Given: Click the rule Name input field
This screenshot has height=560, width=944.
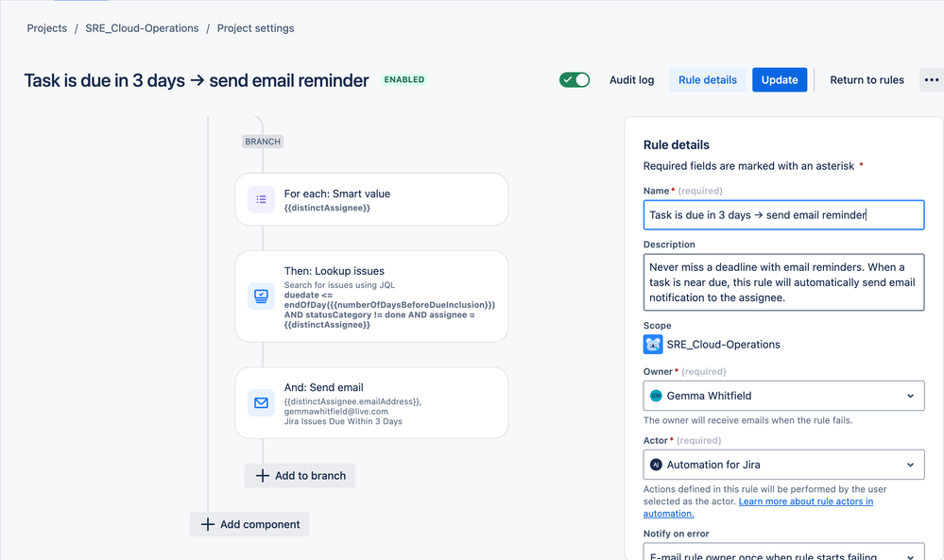Looking at the screenshot, I should 783,214.
